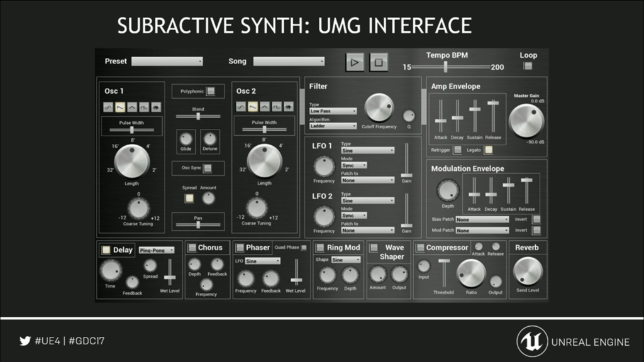
Task: Click the Amp Envelope Sustain slider
Action: 475,117
